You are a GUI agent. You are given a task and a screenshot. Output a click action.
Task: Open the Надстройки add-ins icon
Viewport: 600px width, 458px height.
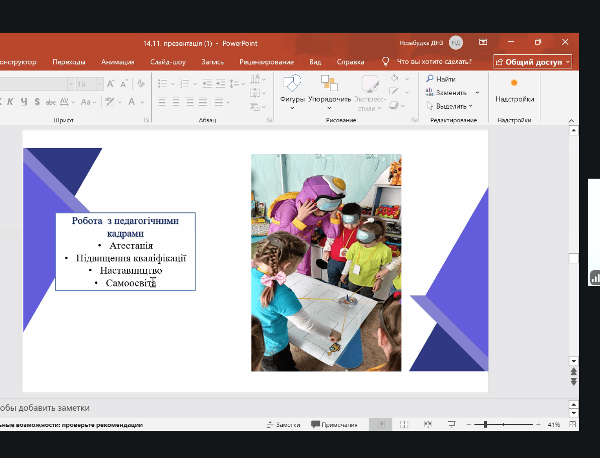(514, 84)
